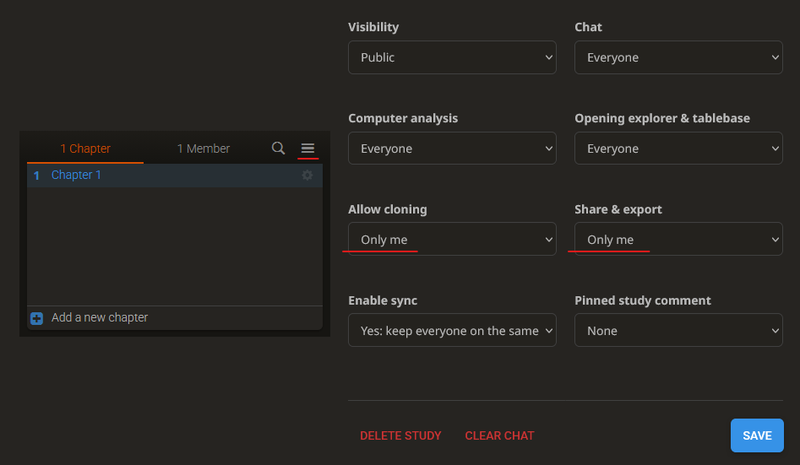Open the Visibility dropdown set to Public
Viewport: 800px width, 465px height.
point(451,58)
